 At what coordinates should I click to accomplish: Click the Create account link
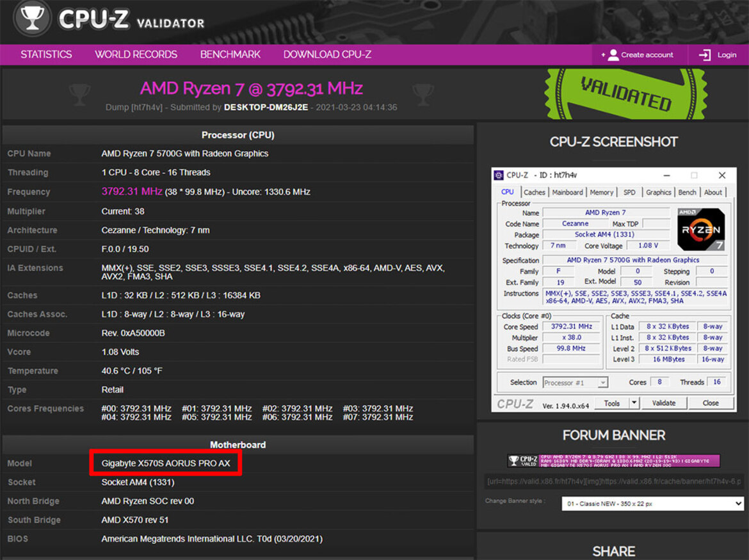(647, 55)
